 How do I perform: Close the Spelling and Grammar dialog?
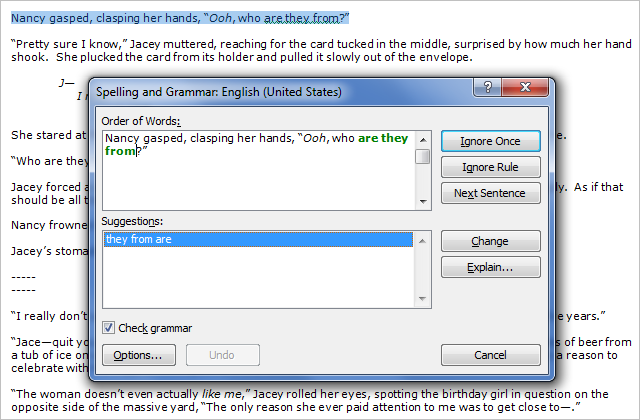525,87
